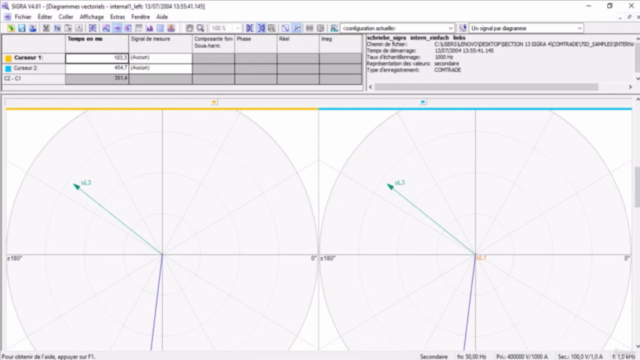The width and height of the screenshot is (640, 360).
Task: Click the Temps en ms column header
Action: (x=97, y=44)
